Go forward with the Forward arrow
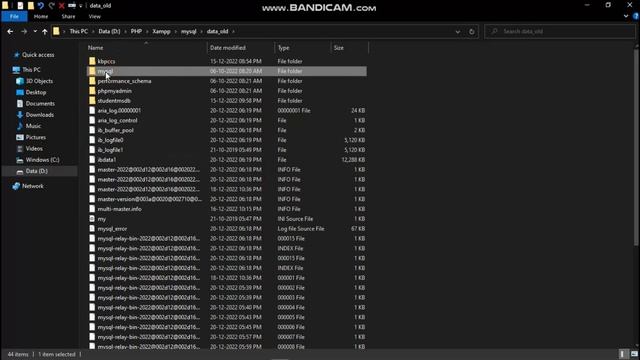This screenshot has height=360, width=640. click(24, 31)
